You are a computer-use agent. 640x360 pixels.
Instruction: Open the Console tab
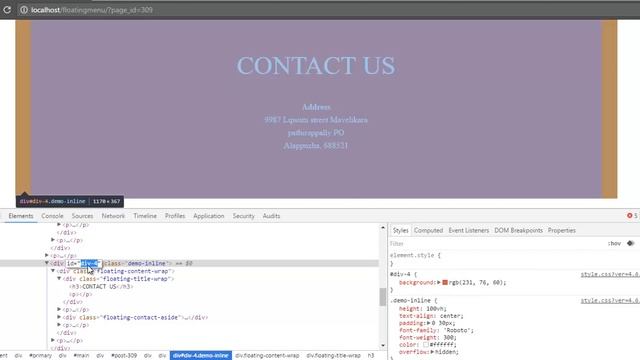[52, 216]
